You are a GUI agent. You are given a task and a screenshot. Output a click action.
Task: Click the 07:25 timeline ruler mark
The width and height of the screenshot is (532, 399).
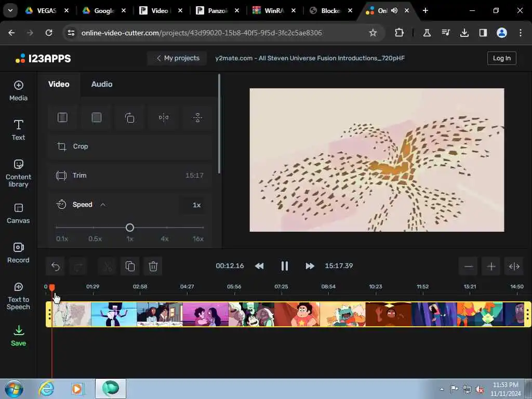(281, 287)
